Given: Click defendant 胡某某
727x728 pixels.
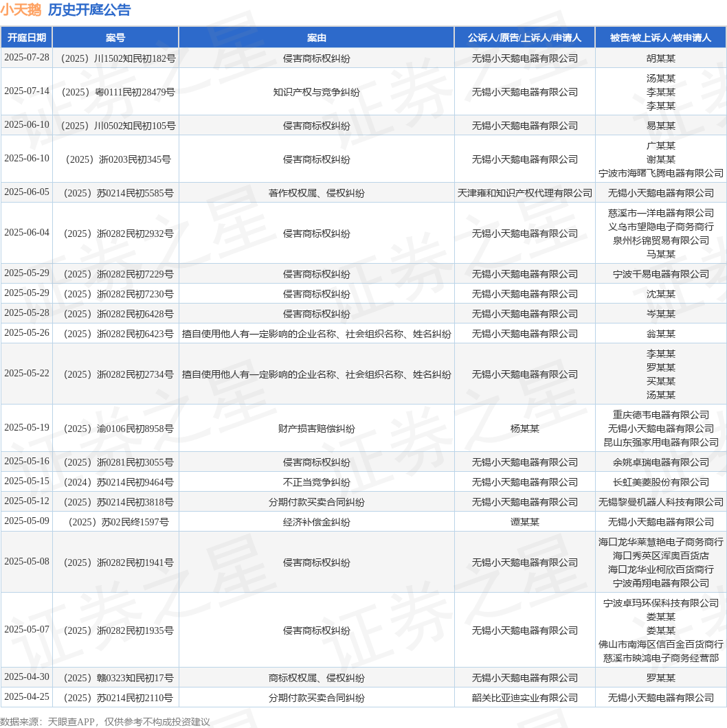Looking at the screenshot, I should [x=660, y=58].
